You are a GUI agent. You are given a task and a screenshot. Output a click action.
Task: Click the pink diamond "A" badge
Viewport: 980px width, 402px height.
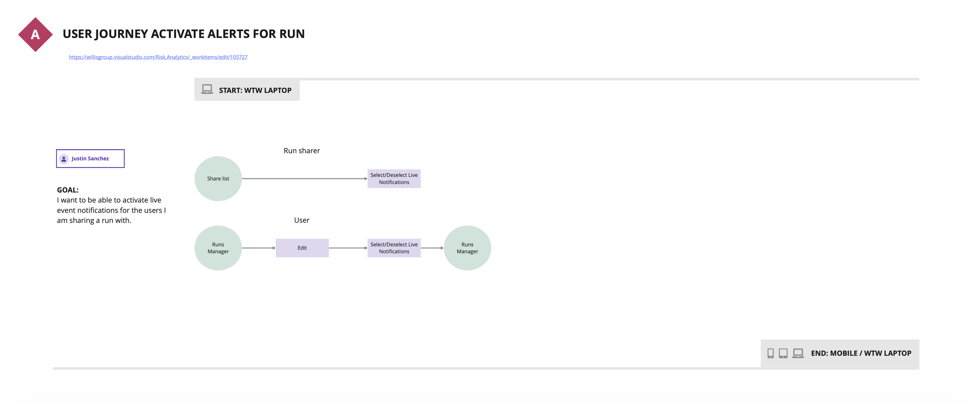pyautogui.click(x=35, y=35)
